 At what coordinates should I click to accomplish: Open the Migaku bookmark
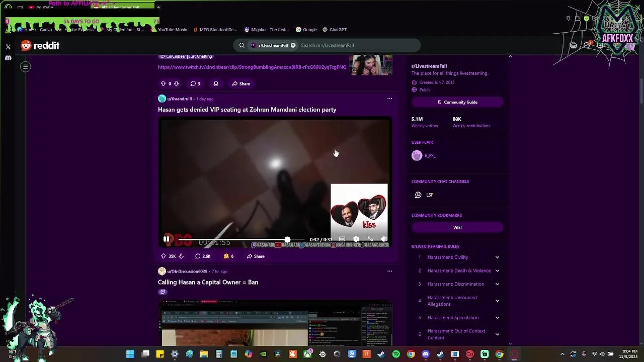266,30
